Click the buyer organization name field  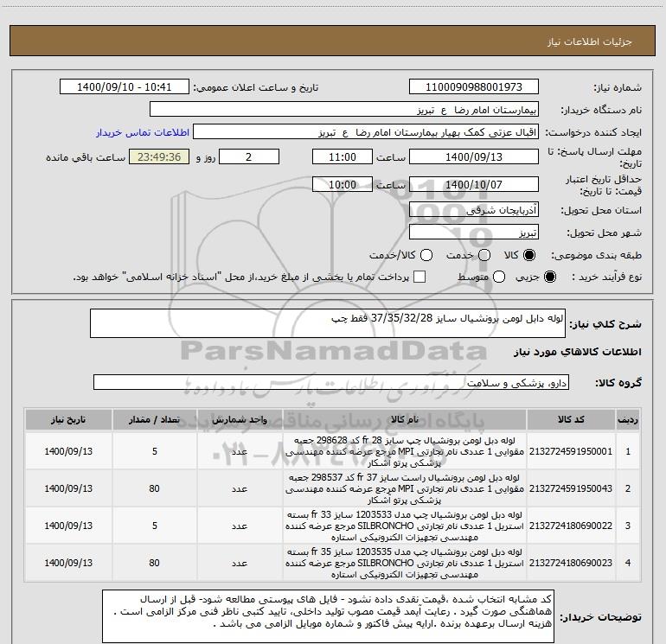[344, 110]
